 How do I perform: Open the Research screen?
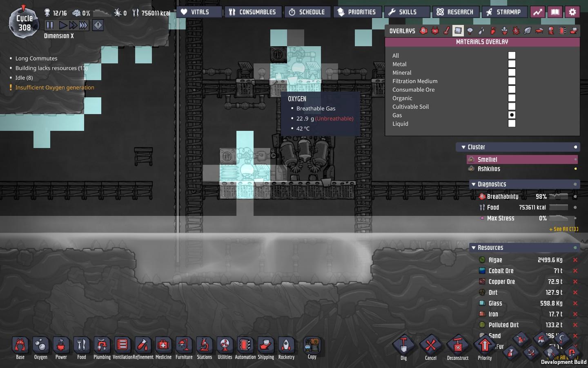click(455, 12)
